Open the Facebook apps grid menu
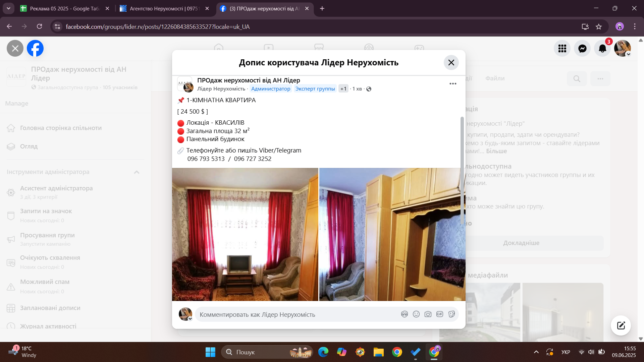 [562, 49]
